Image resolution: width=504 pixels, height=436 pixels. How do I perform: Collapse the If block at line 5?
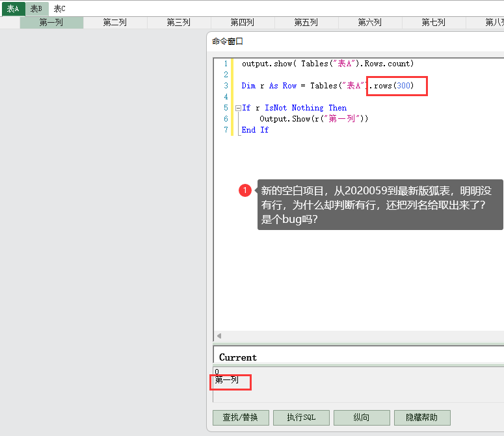pyautogui.click(x=238, y=108)
